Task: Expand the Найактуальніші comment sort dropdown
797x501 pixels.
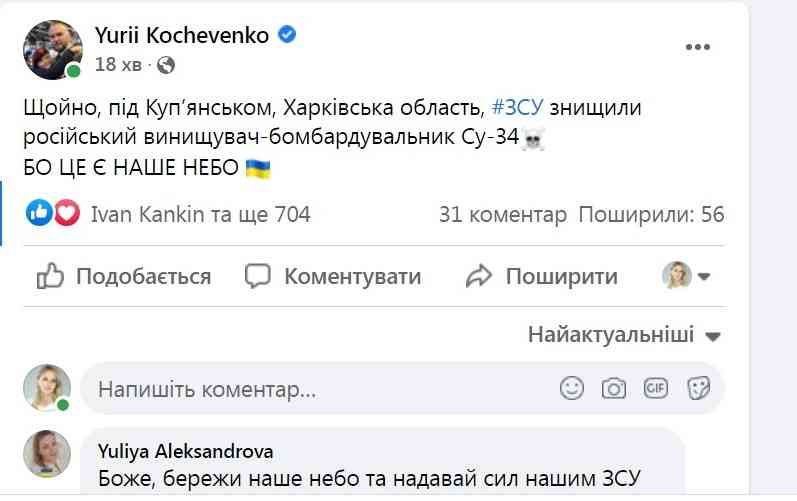Action: click(x=624, y=335)
